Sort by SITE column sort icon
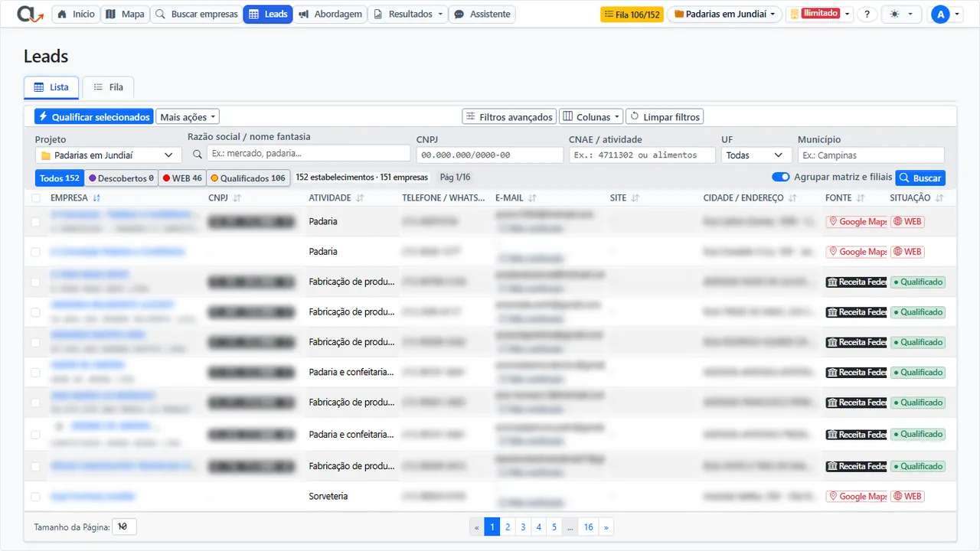The width and height of the screenshot is (980, 551). click(x=635, y=198)
